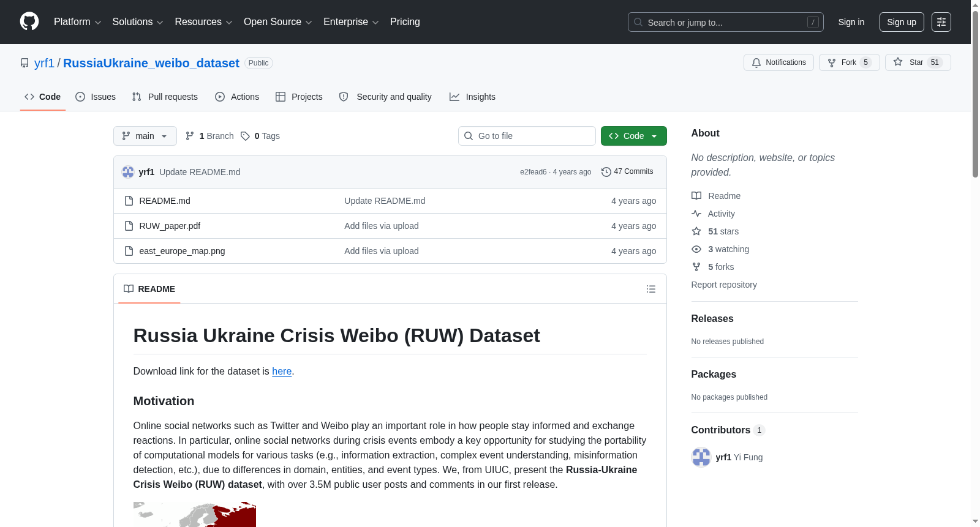Screen dimensions: 980x527
Task: Click the Search or jump to field
Action: tap(726, 22)
